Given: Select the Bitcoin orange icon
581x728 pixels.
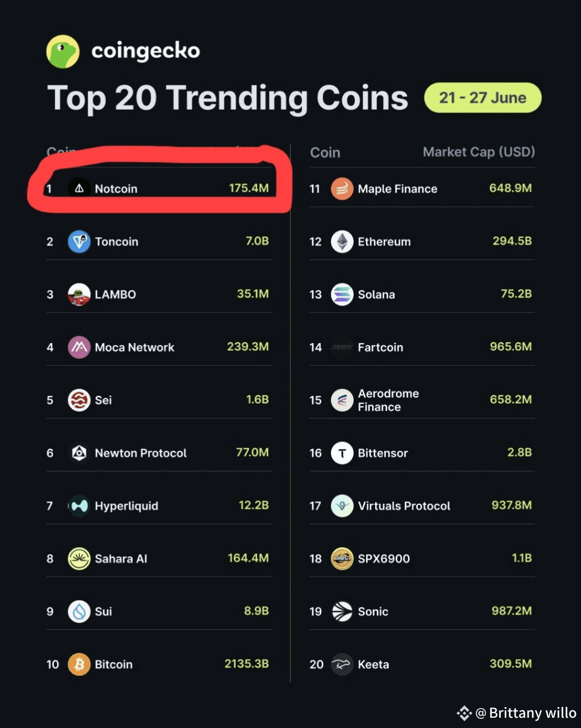Looking at the screenshot, I should (79, 664).
